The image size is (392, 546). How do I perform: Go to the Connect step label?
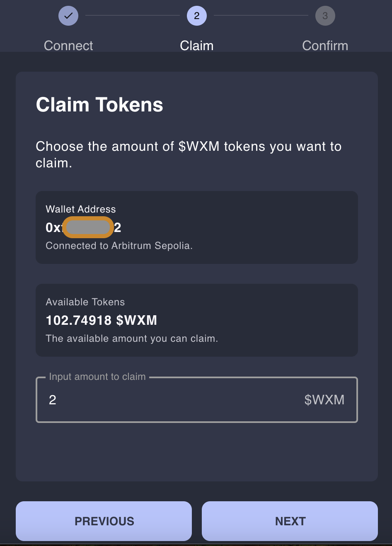coord(68,46)
